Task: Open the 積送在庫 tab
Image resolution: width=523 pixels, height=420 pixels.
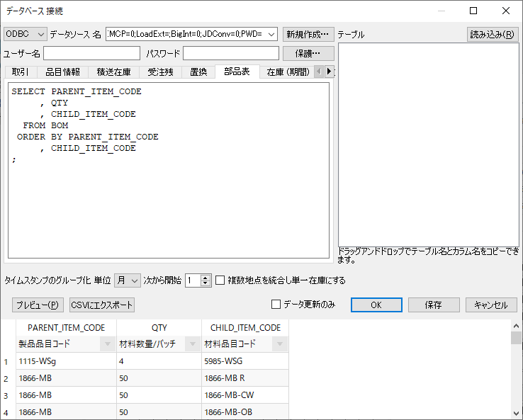Action: point(113,72)
